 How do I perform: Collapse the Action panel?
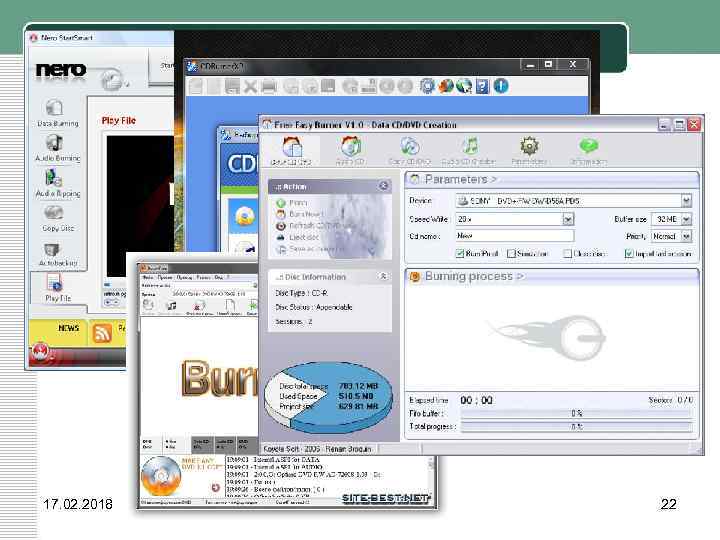(x=384, y=186)
